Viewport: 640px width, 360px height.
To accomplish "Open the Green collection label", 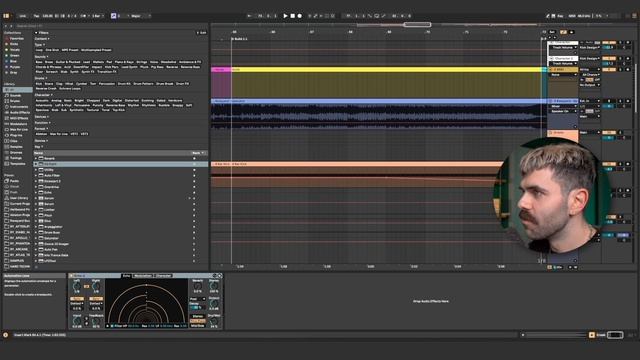I will [x=14, y=56].
